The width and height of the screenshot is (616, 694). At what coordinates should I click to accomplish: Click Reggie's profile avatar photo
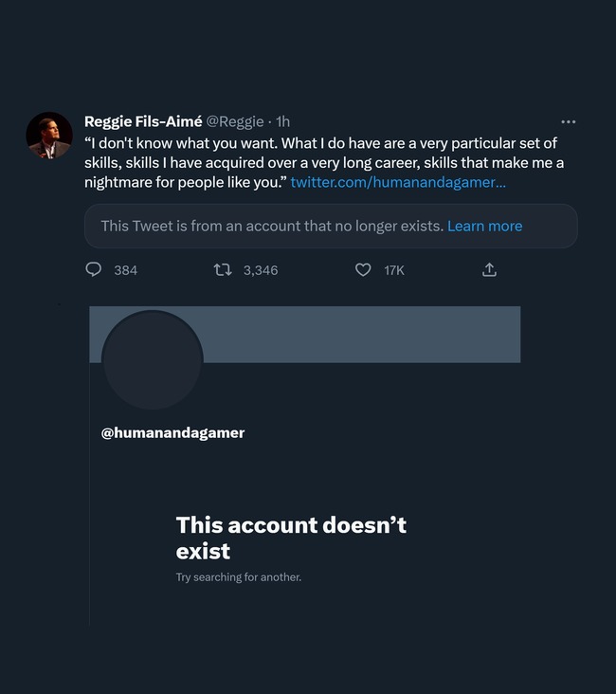click(x=49, y=136)
